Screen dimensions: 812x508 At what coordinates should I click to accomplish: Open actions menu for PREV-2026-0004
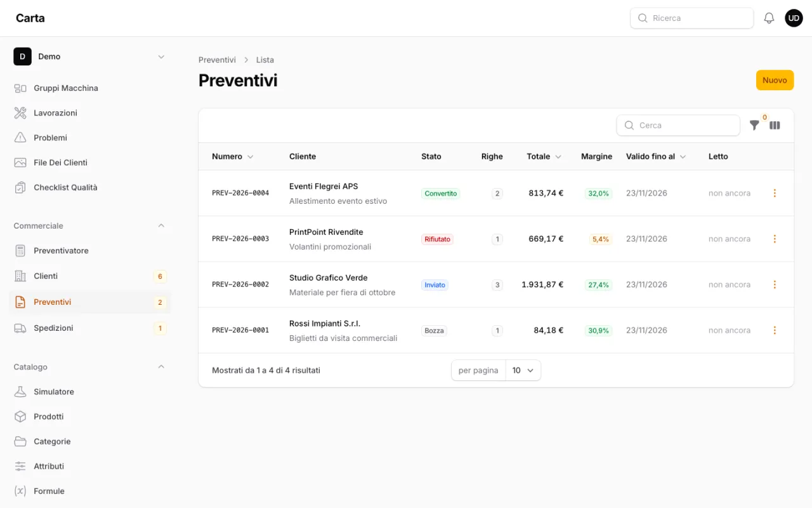click(x=775, y=193)
